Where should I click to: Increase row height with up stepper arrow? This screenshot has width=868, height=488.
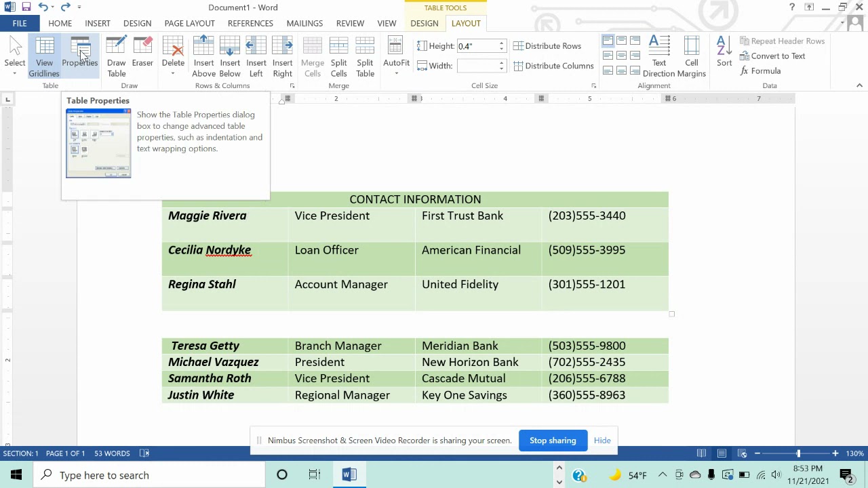[502, 43]
